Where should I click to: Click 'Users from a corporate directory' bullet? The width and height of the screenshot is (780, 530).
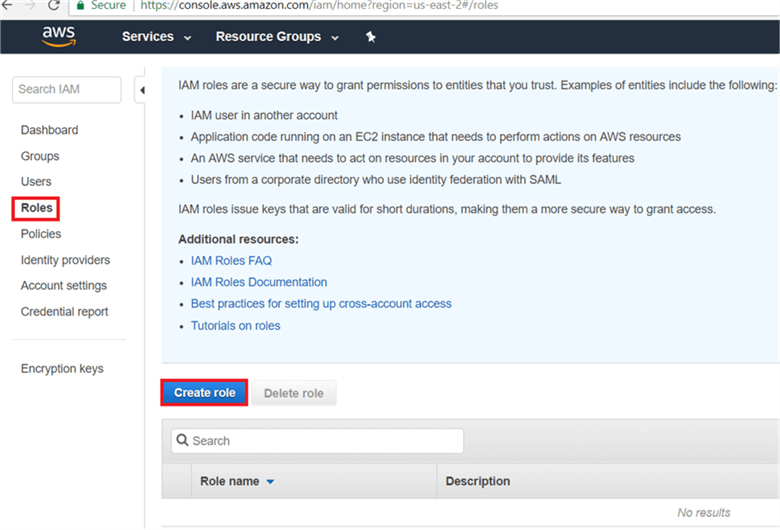(x=376, y=180)
